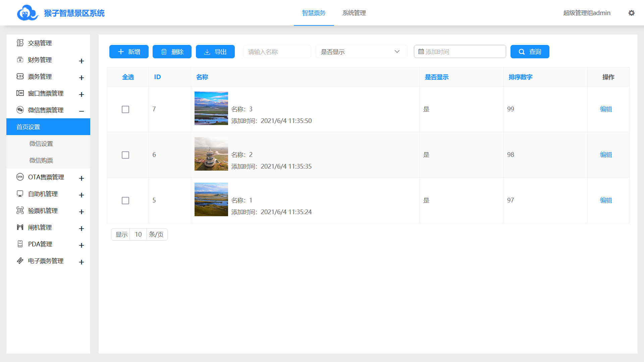644x362 pixels.
Task: Sort by ID column header
Action: [157, 77]
